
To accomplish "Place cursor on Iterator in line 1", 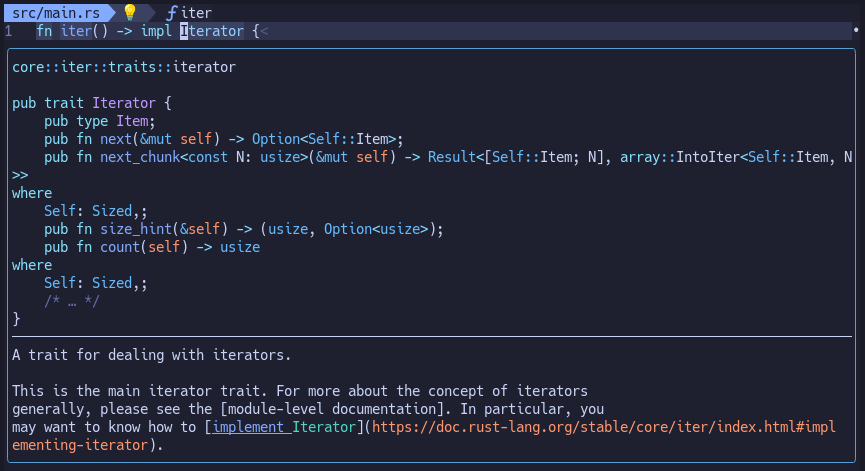I will point(212,31).
